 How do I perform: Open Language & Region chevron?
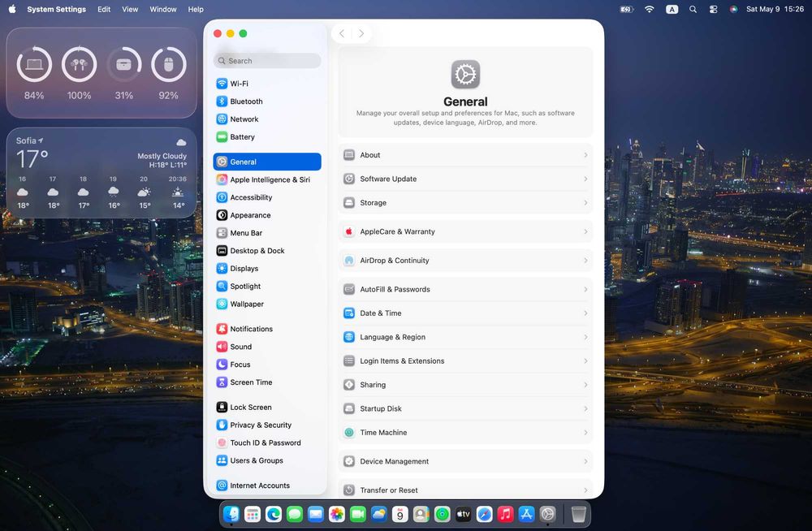pyautogui.click(x=585, y=337)
